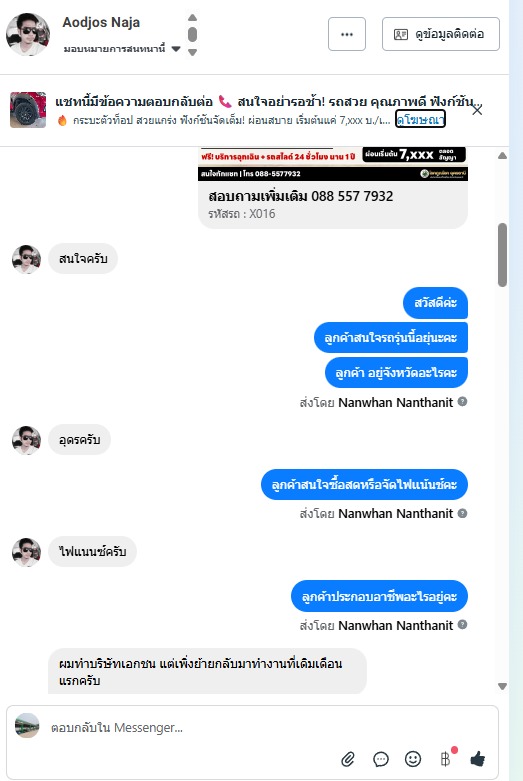Click info icon beside first Nanwhan Nanthanit label
Screen dimensions: 523x781
(x=462, y=401)
